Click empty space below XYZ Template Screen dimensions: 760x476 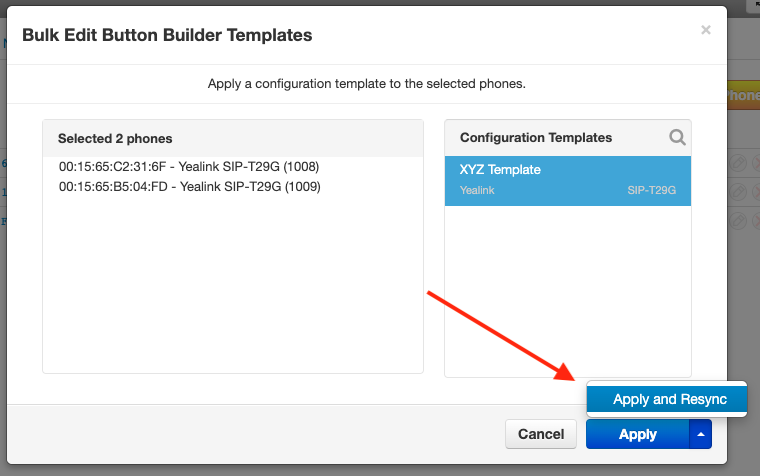[x=568, y=291]
